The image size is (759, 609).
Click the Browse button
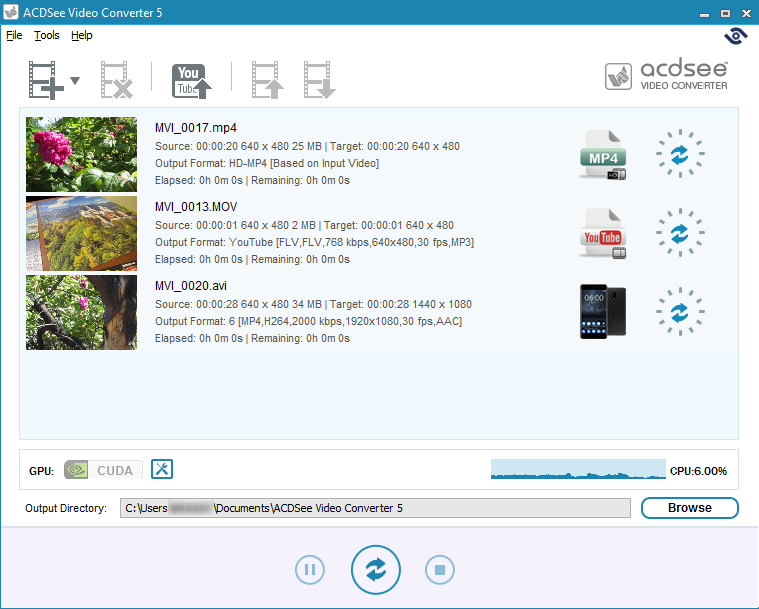click(689, 508)
